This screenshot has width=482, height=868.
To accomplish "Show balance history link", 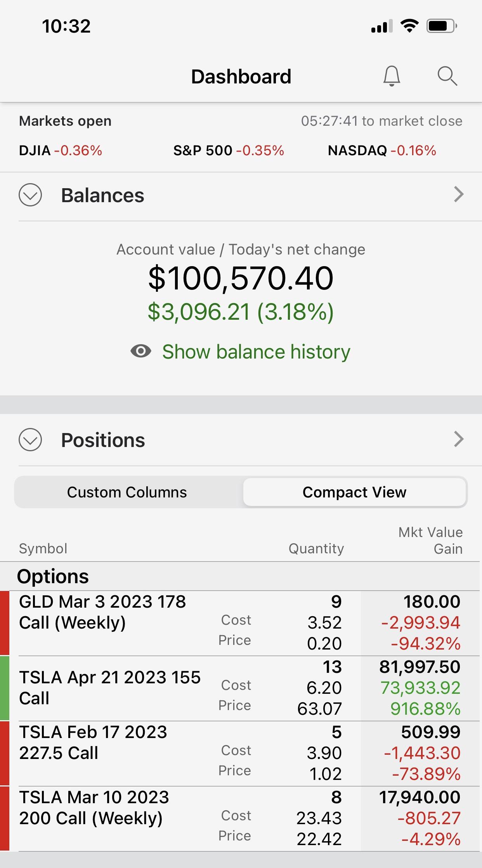I will (x=256, y=352).
